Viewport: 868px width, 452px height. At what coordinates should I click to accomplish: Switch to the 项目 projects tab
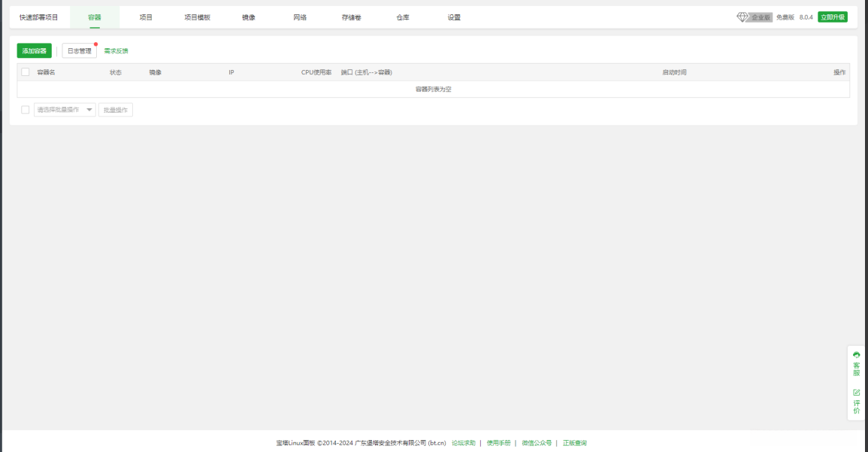pyautogui.click(x=144, y=17)
